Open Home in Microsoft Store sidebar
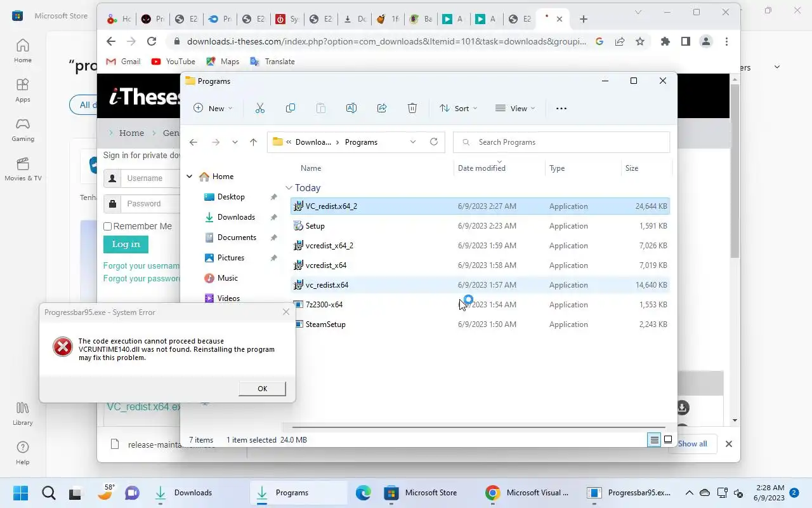 click(x=23, y=51)
